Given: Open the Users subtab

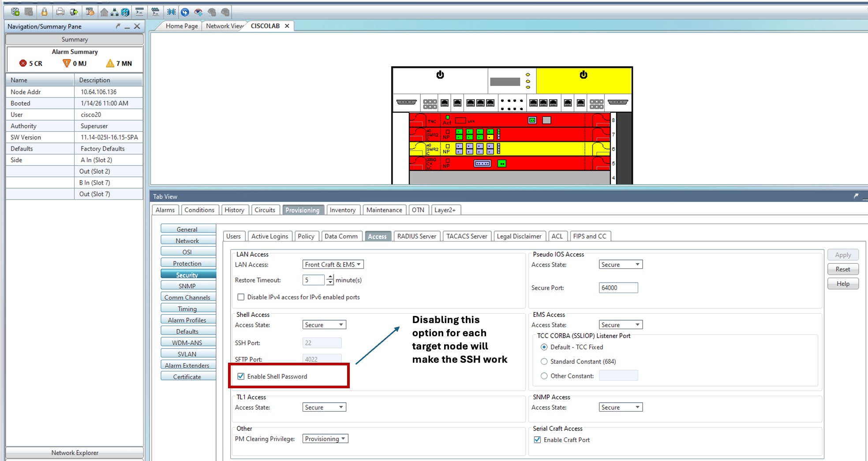Looking at the screenshot, I should click(233, 236).
